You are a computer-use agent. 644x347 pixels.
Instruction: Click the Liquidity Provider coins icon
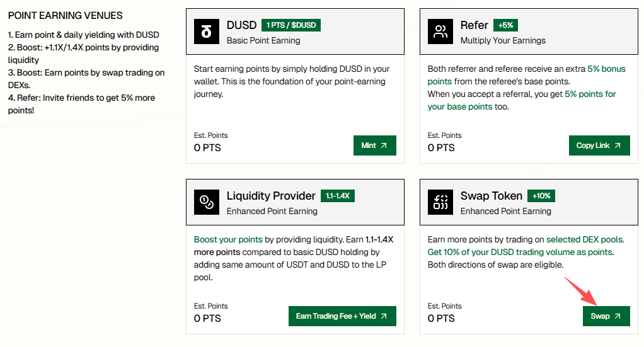[206, 202]
